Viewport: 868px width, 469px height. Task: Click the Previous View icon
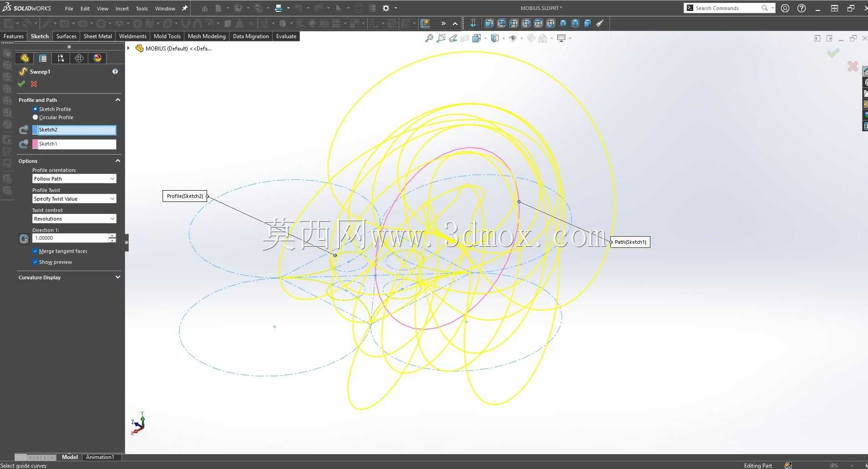coord(453,38)
